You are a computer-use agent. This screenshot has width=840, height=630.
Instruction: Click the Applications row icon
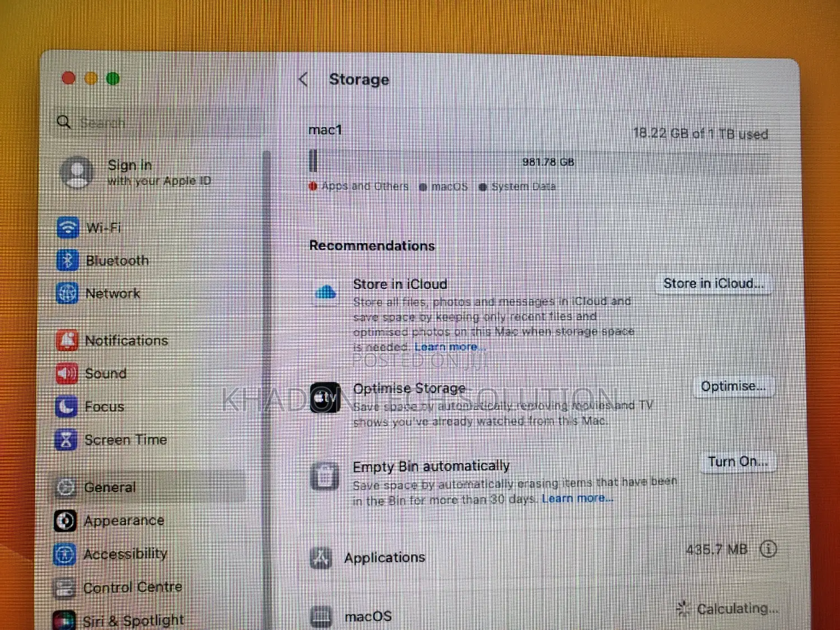pos(321,558)
